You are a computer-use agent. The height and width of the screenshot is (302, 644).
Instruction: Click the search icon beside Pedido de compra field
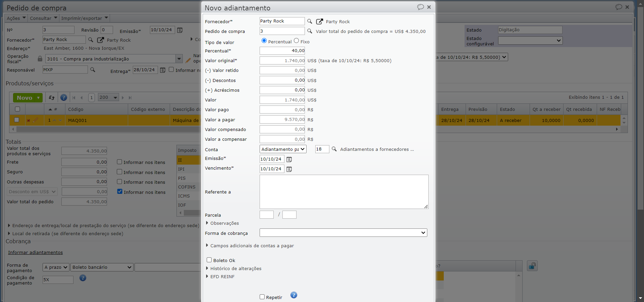click(310, 31)
